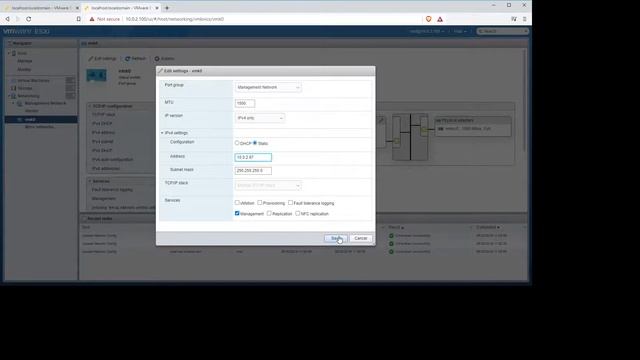Select Virtual Machines in Navigator
Screen dimensions: 640x360
pos(33,80)
